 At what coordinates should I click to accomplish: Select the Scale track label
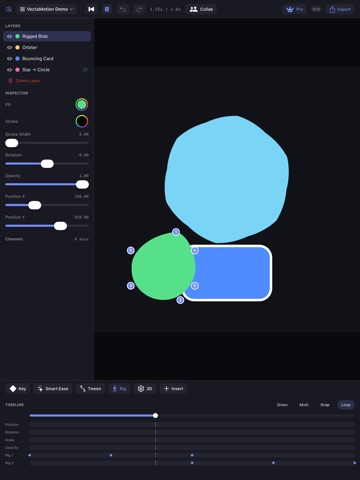[10, 440]
